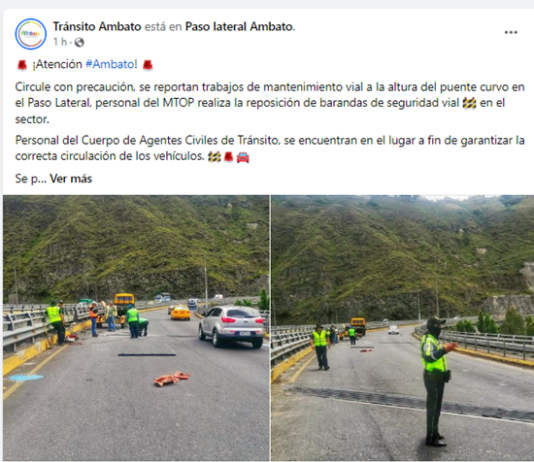Screen dimensions: 534x462
Task: Click the paragraph about Agentes Civiles de Tránsito
Action: click(270, 148)
